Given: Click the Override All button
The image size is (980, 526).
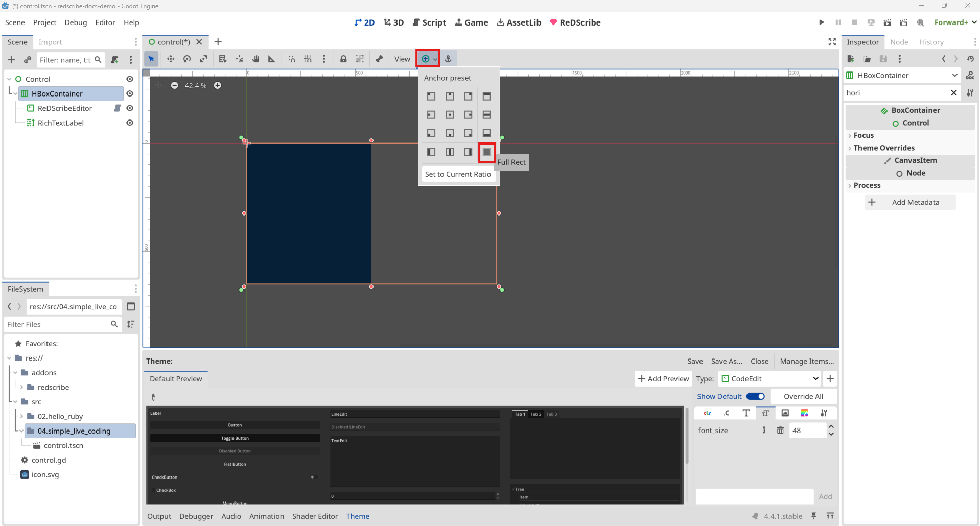Looking at the screenshot, I should pos(803,396).
